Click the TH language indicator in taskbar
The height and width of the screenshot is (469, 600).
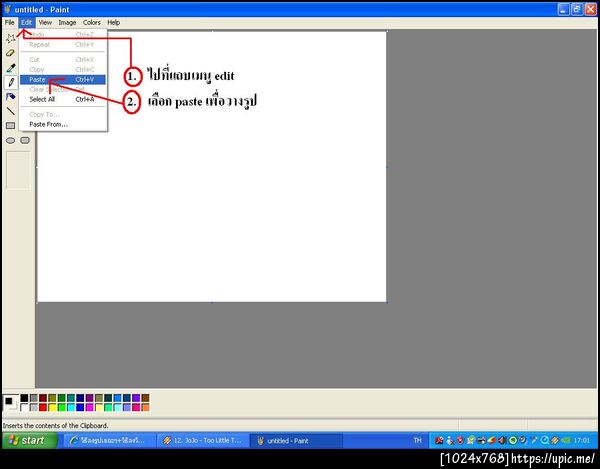click(x=417, y=441)
